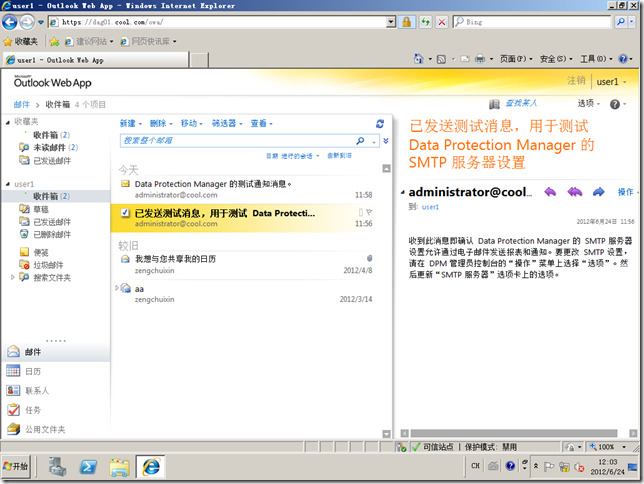
Task: Click the IE home icon in the command bar
Action: 418,59
